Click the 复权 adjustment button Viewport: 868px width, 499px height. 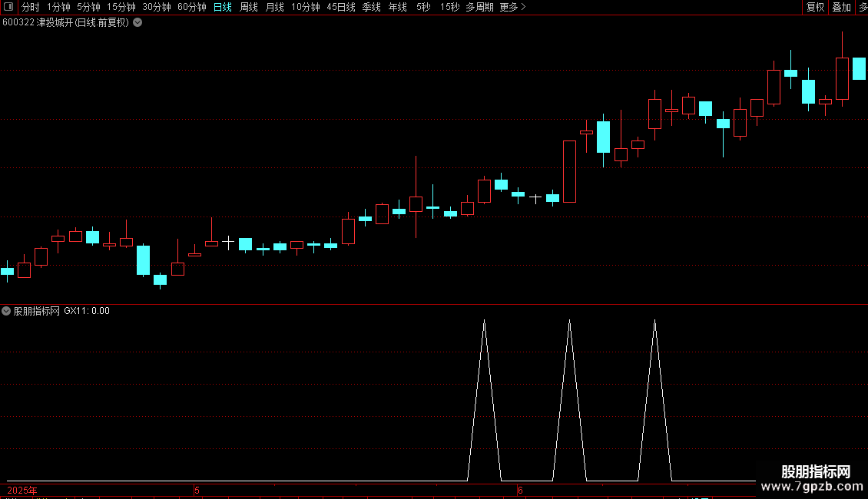click(x=816, y=7)
